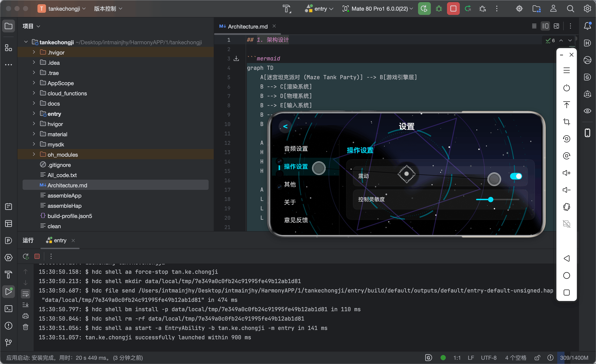Click the hot reload apply changes icon
The height and width of the screenshot is (364, 596).
(468, 9)
